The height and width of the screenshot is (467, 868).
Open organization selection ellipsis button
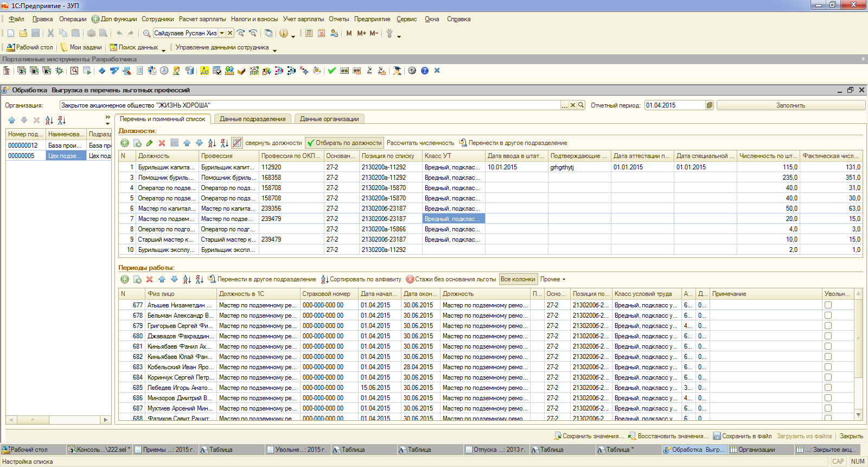(565, 105)
